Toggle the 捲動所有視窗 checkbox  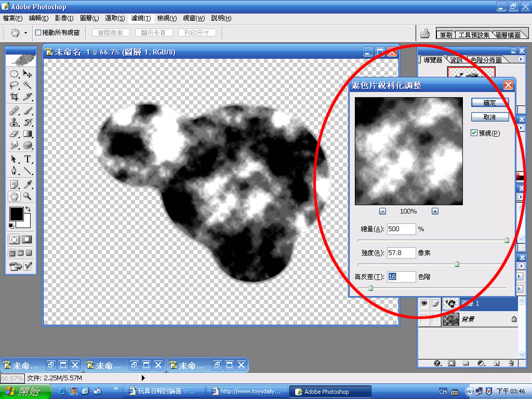point(38,33)
